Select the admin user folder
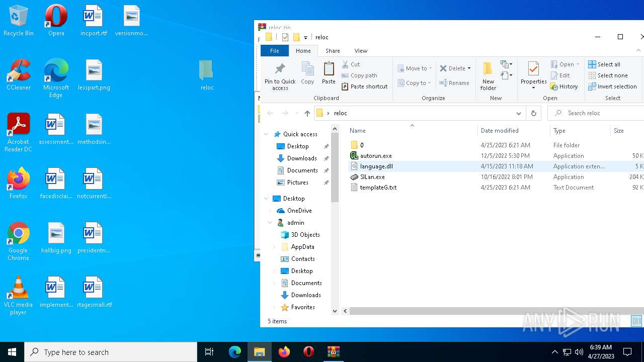This screenshot has height=362, width=644. 295,223
